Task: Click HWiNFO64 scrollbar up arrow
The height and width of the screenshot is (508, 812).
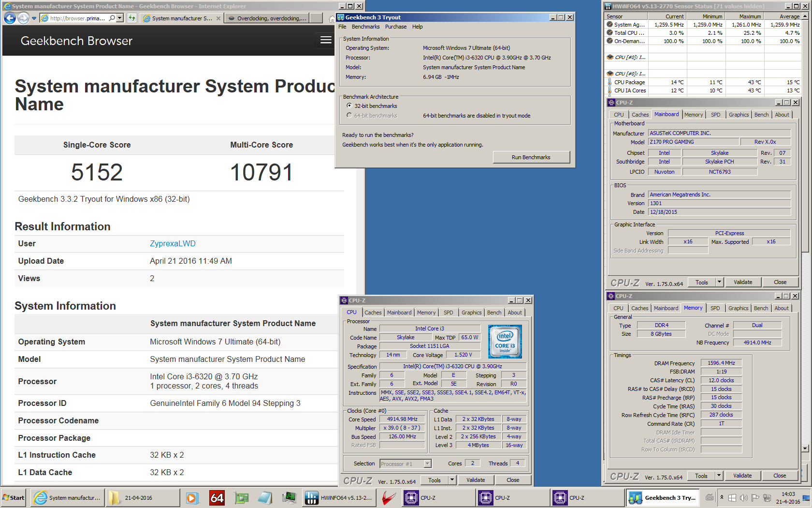Action: (805, 16)
